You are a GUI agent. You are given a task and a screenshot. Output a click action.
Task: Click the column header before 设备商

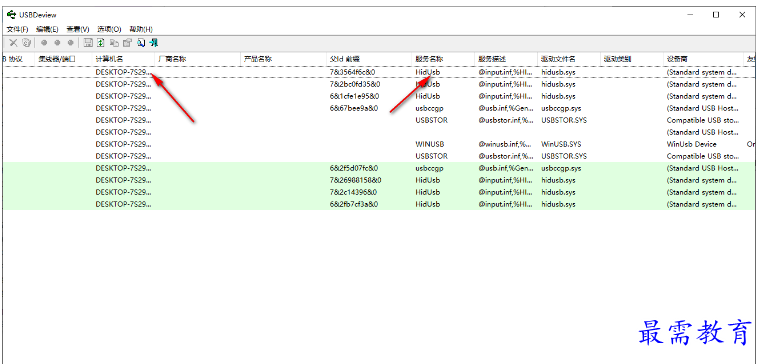(x=632, y=59)
